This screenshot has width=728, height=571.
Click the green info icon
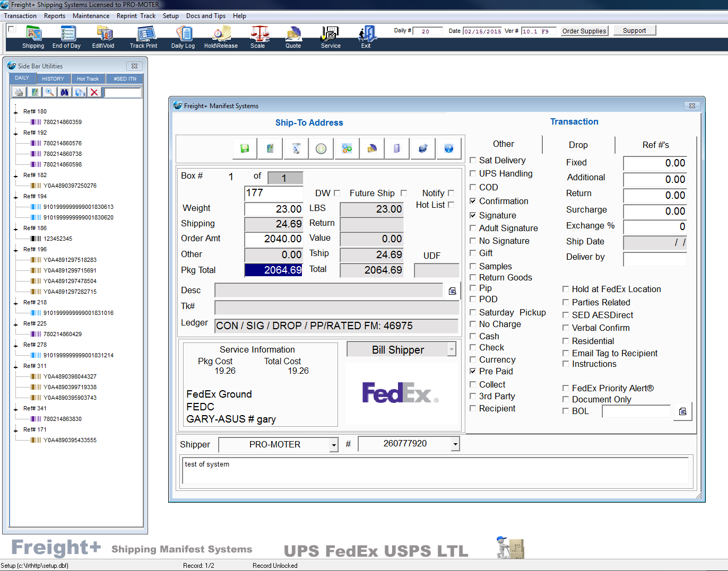(x=321, y=148)
